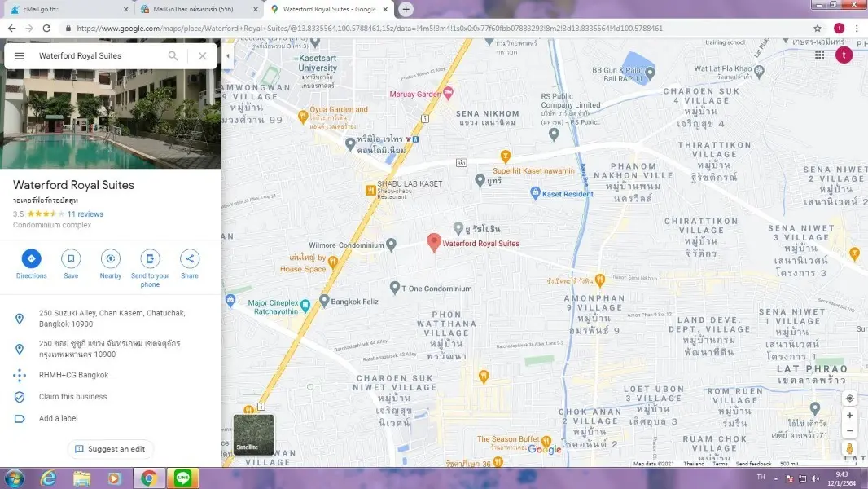Select the BB Gun & Paint Ball marker

651,73
